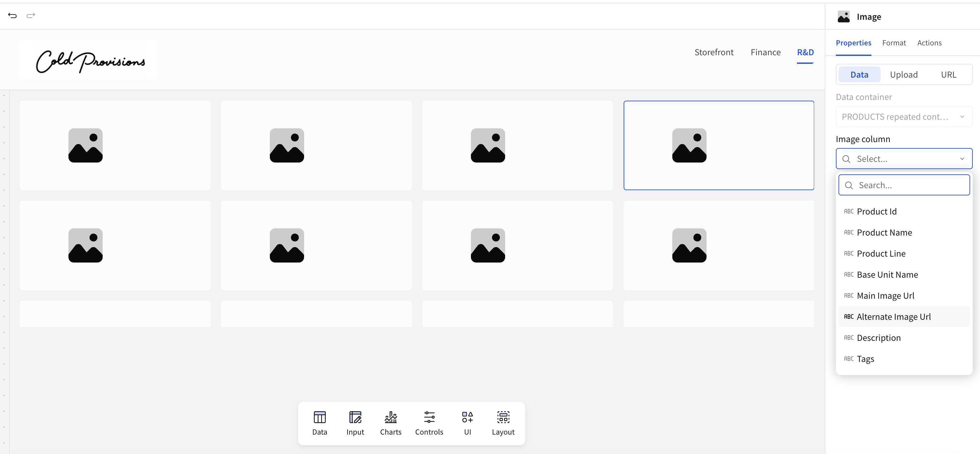This screenshot has width=980, height=454.
Task: Click the redo arrow icon
Action: pyautogui.click(x=31, y=15)
